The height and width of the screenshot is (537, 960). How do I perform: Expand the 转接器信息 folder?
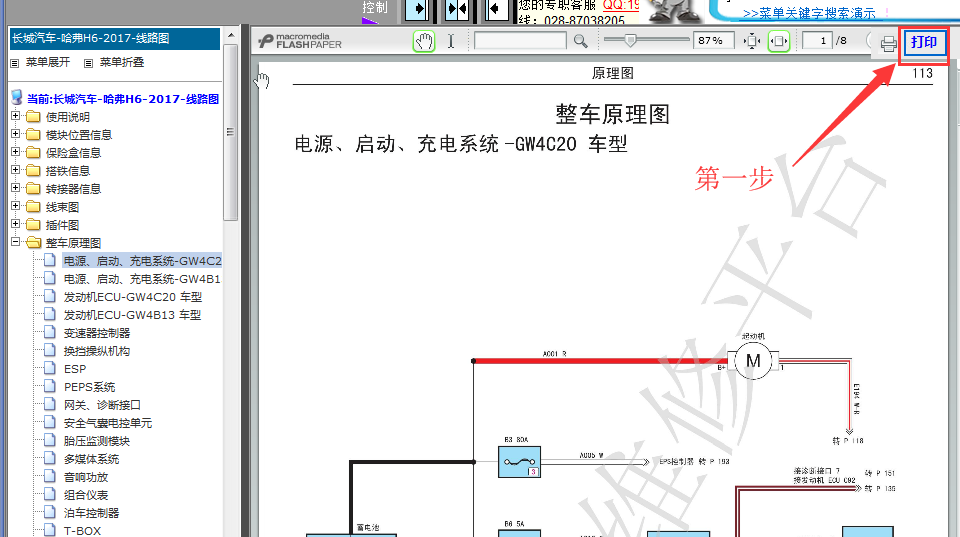point(16,188)
